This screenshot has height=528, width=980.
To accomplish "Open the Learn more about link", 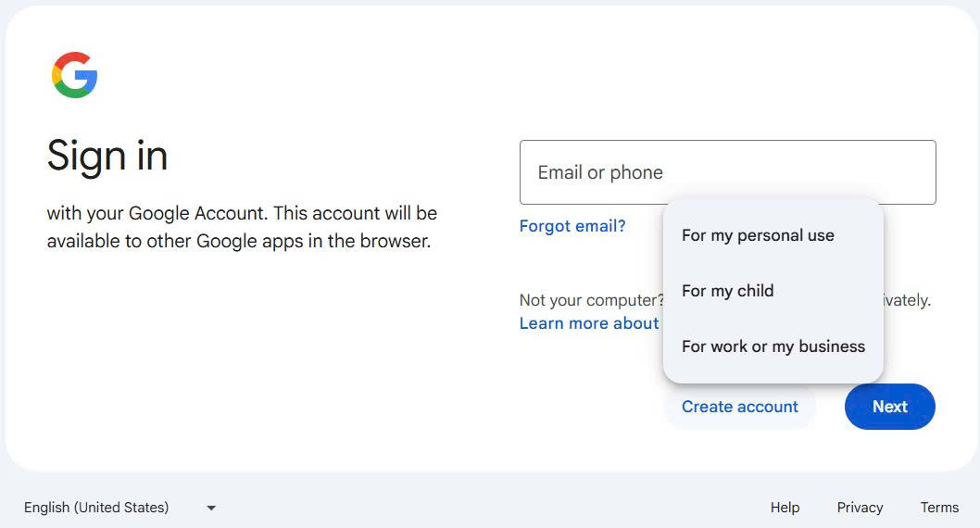I will click(589, 323).
